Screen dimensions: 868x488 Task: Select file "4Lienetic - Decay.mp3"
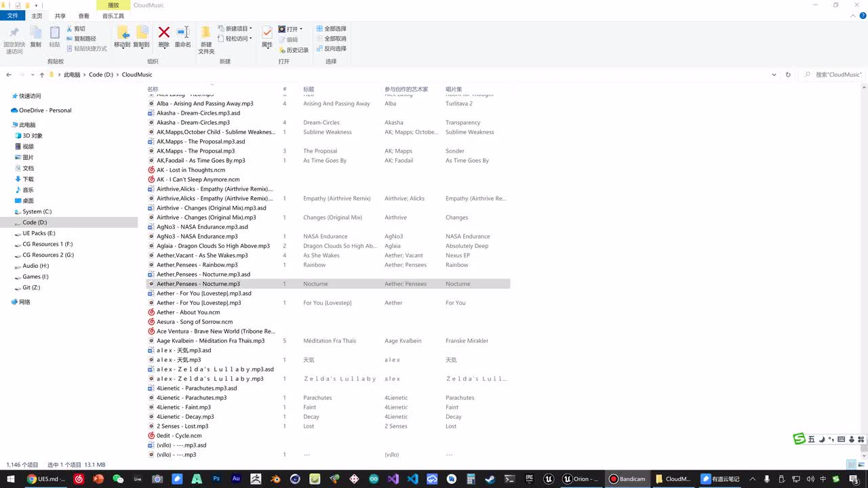pyautogui.click(x=185, y=417)
